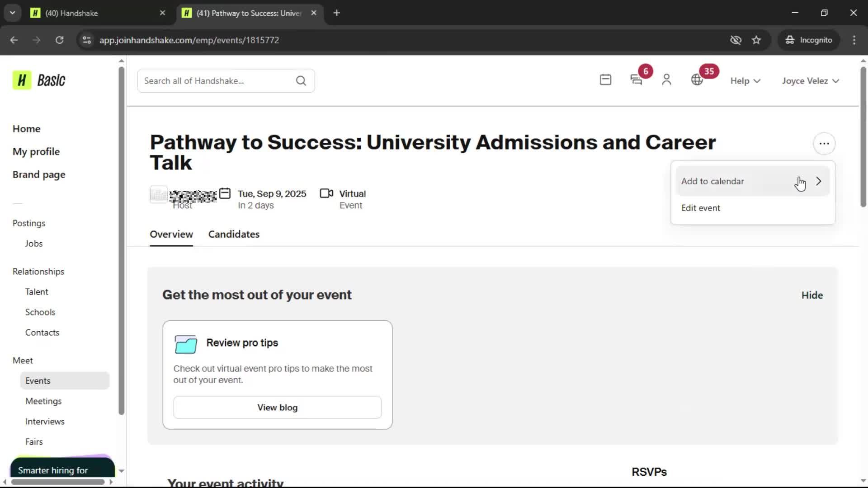Click the RSVPs heading
The width and height of the screenshot is (868, 488).
649,472
